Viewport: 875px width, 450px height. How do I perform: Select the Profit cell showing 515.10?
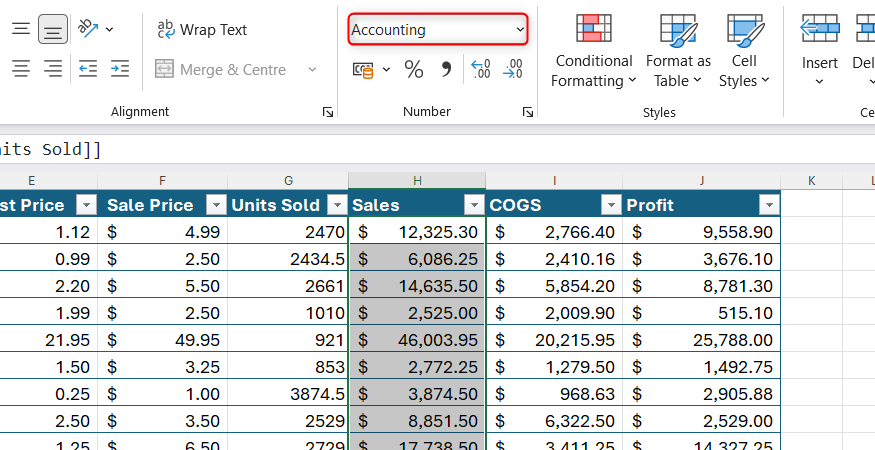701,313
